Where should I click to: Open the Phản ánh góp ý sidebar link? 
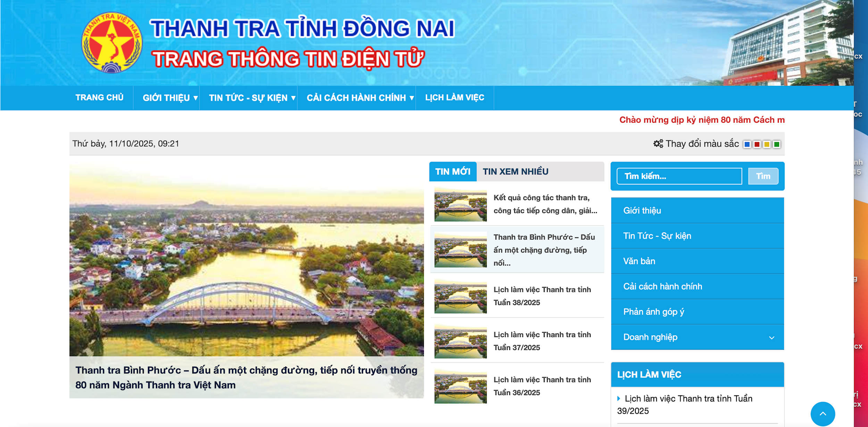[x=653, y=312]
